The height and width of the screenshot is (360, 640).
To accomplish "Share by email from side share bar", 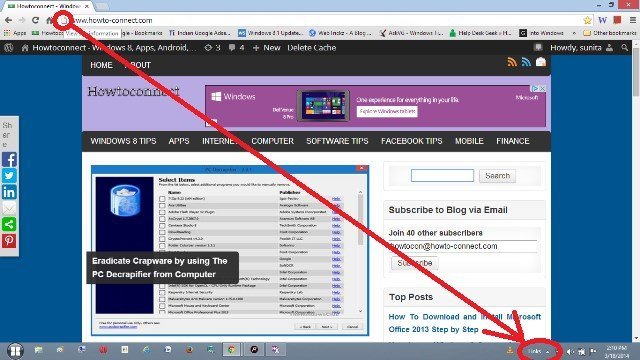I will [x=9, y=208].
